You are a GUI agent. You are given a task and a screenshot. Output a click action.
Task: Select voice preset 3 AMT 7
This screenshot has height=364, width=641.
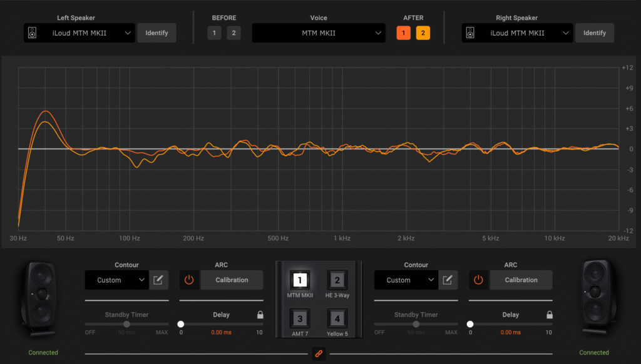pos(300,318)
